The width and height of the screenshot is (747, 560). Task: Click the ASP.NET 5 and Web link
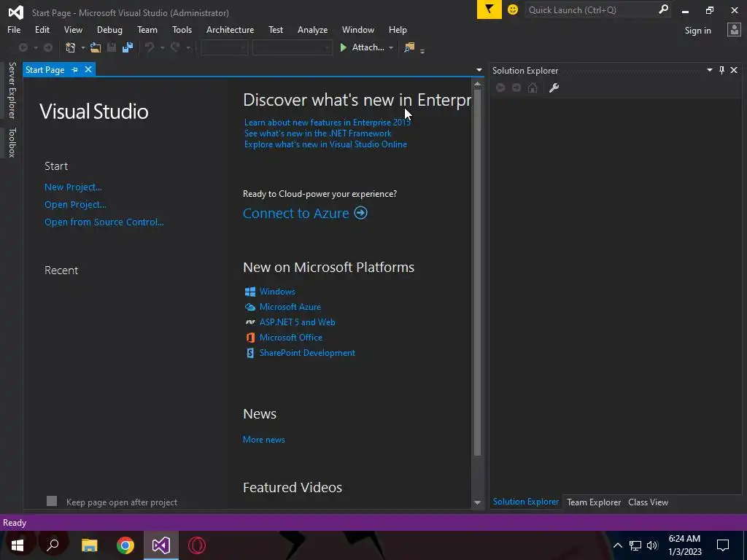pos(298,322)
